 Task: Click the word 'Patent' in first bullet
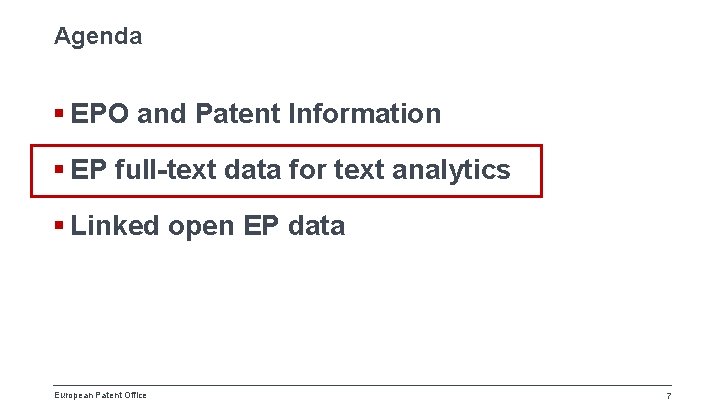point(237,113)
